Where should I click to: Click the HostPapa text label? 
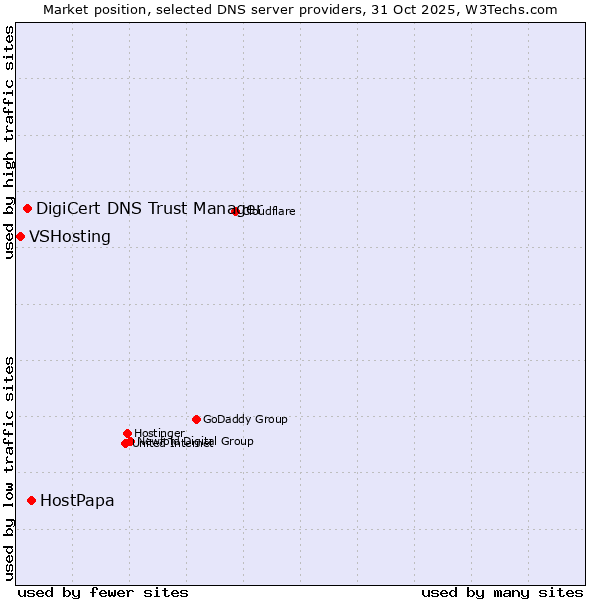[77, 501]
